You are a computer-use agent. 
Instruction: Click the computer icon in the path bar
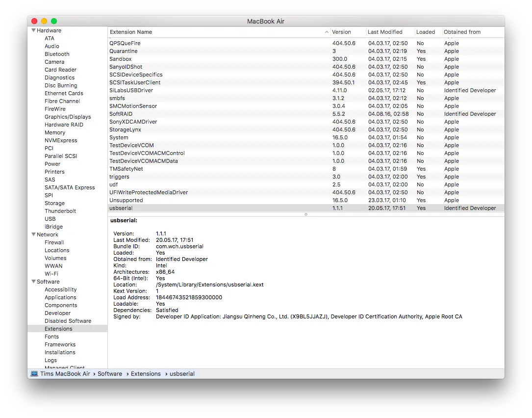pos(34,373)
